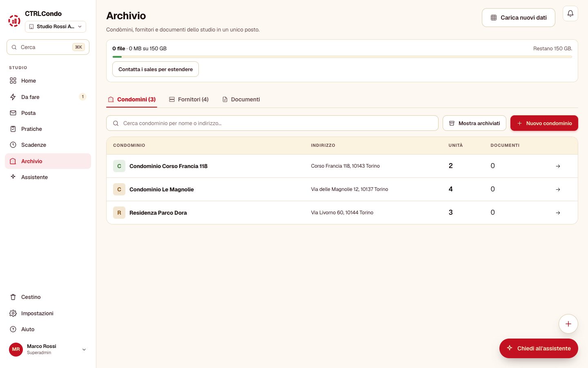The height and width of the screenshot is (368, 588).
Task: Click Carica nuovi dati button
Action: click(x=519, y=18)
